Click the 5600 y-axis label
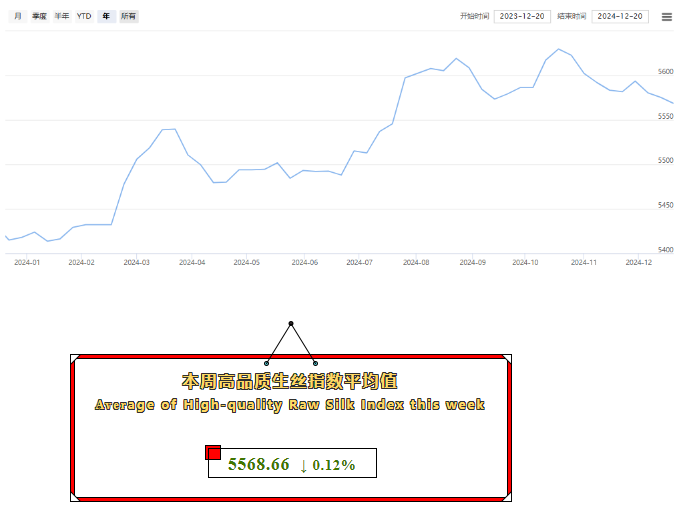The image size is (682, 511). click(665, 71)
